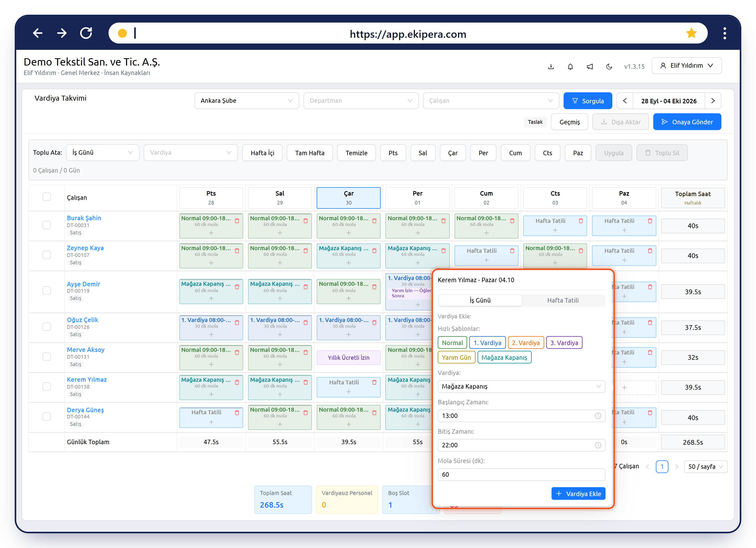The width and height of the screenshot is (756, 548).
Task: Delete Derya Güneş Monday Hafta Tatili
Action: (237, 413)
